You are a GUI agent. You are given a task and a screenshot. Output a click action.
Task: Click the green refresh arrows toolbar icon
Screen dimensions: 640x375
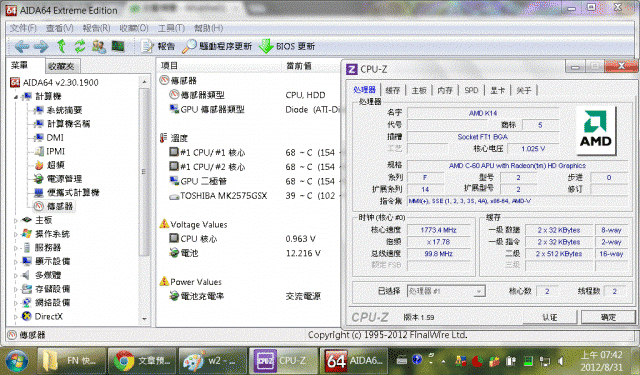coord(80,46)
